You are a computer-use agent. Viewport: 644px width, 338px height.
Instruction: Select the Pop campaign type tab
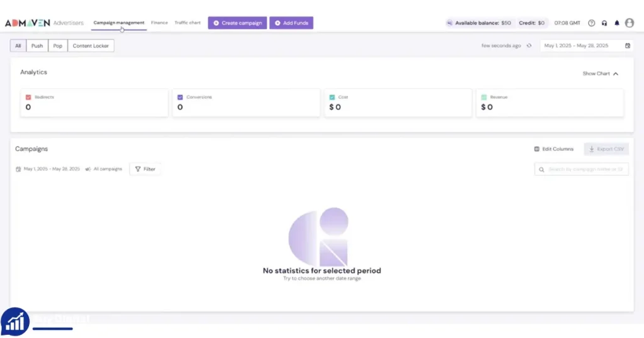[58, 46]
